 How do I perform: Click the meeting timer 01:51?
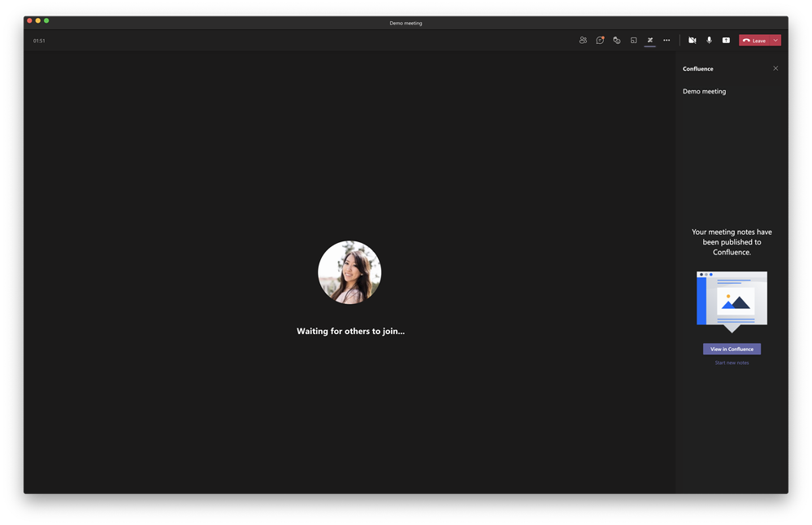39,41
